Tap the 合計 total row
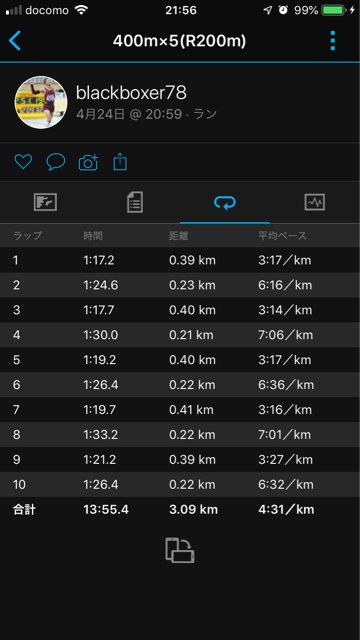Image resolution: width=360 pixels, height=640 pixels. tap(180, 509)
